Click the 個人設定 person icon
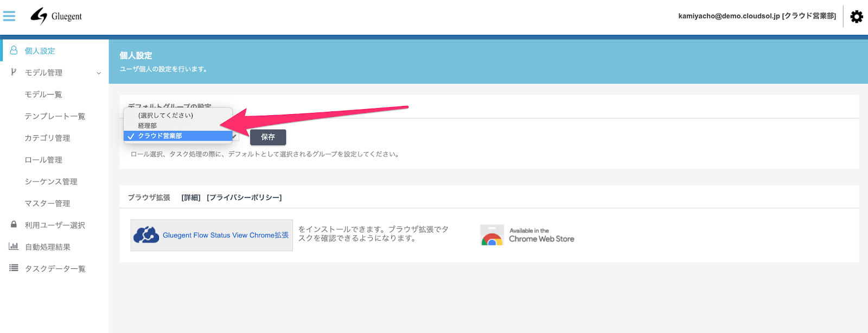The image size is (868, 333). coord(14,51)
